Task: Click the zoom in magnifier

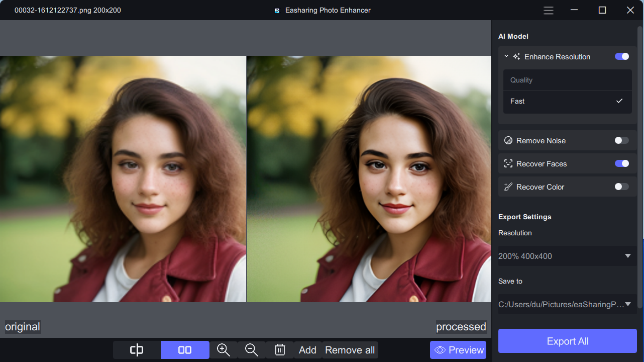Action: pos(224,350)
